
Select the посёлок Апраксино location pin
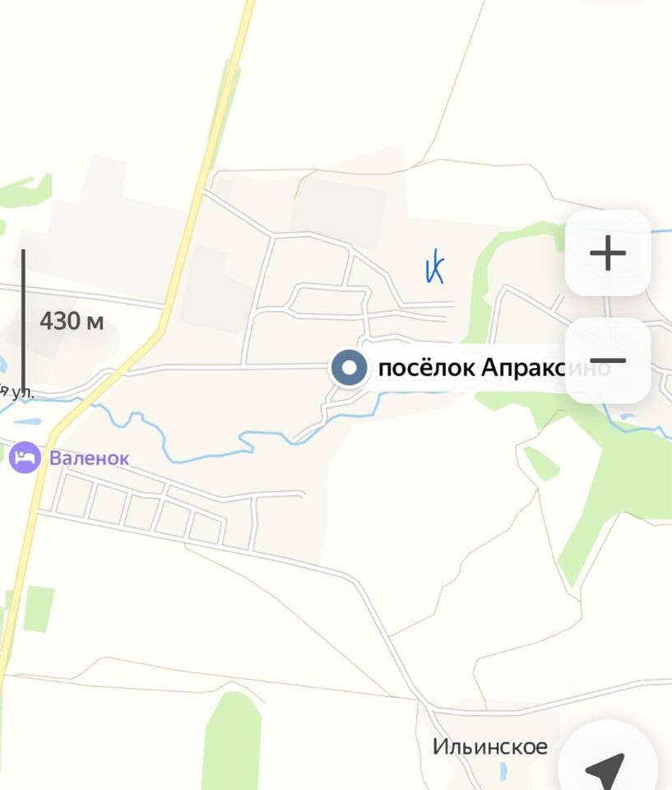tap(349, 369)
